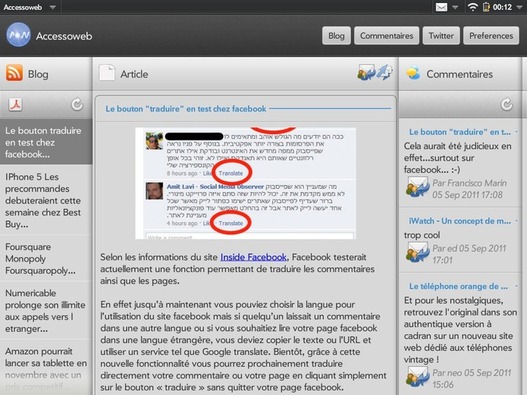Click comment text "trop cool"

[422, 235]
